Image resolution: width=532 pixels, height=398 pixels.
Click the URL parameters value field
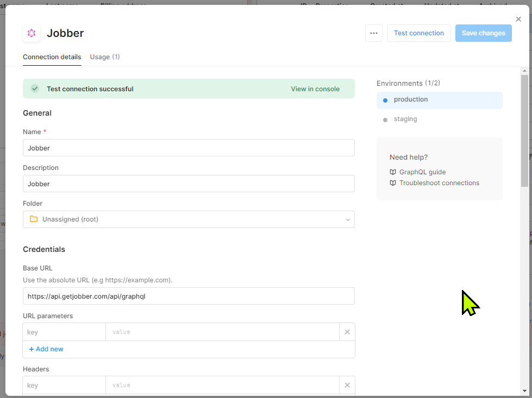pyautogui.click(x=223, y=332)
